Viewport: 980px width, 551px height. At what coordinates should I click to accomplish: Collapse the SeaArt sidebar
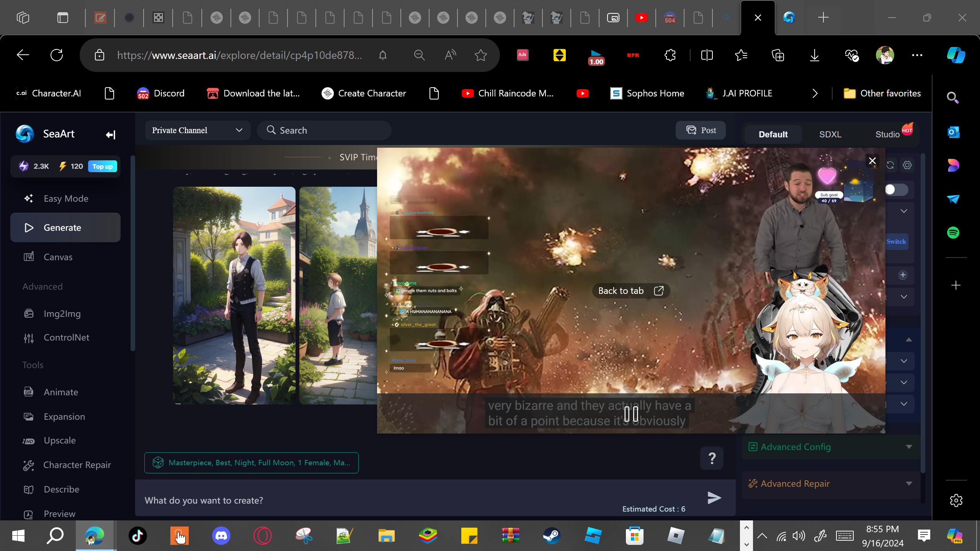(110, 135)
